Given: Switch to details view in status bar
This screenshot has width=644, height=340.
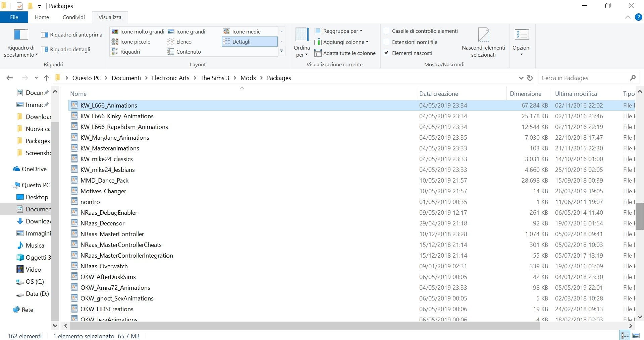Looking at the screenshot, I should click(x=625, y=335).
